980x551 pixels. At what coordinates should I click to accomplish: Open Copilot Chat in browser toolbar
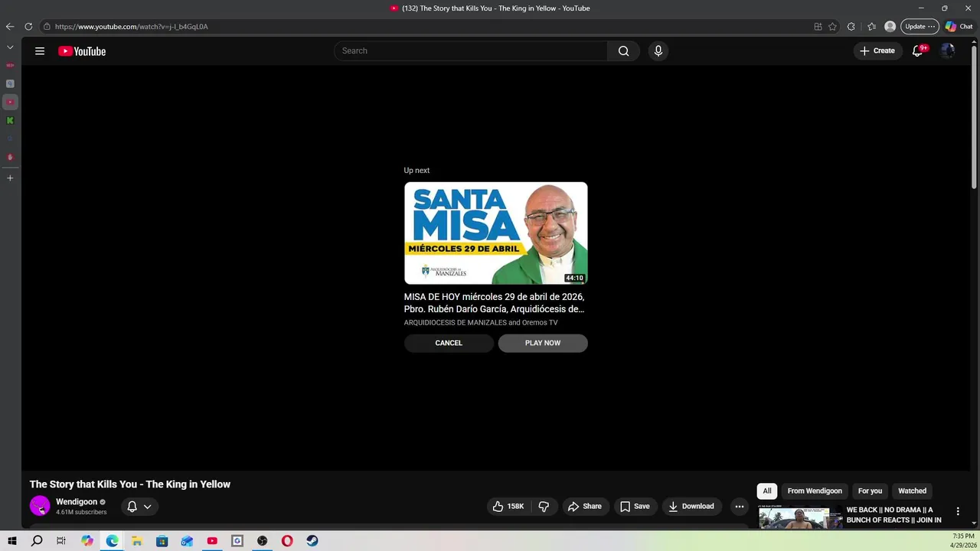[959, 27]
